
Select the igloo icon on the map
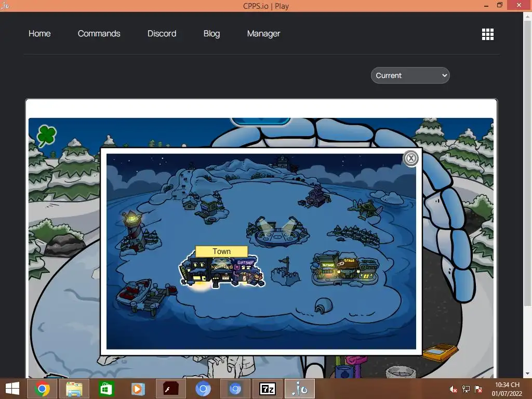point(323,305)
